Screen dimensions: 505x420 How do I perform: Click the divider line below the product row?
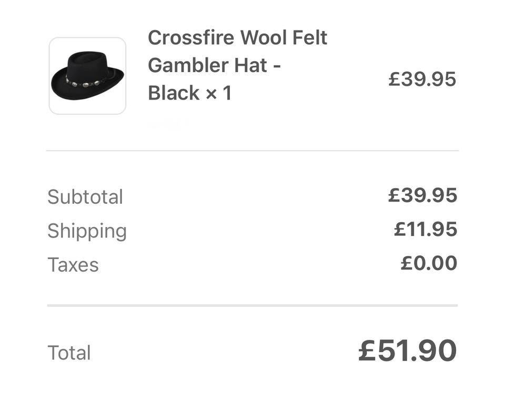pyautogui.click(x=252, y=151)
